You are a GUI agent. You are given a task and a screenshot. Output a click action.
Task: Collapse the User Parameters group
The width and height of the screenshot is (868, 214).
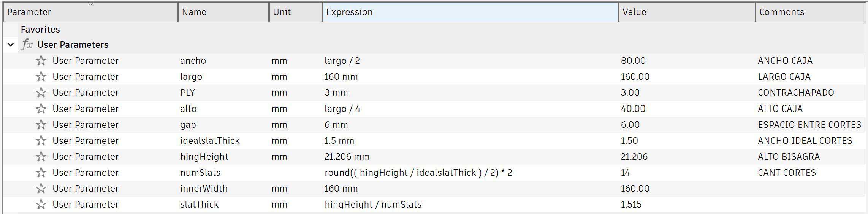point(11,45)
